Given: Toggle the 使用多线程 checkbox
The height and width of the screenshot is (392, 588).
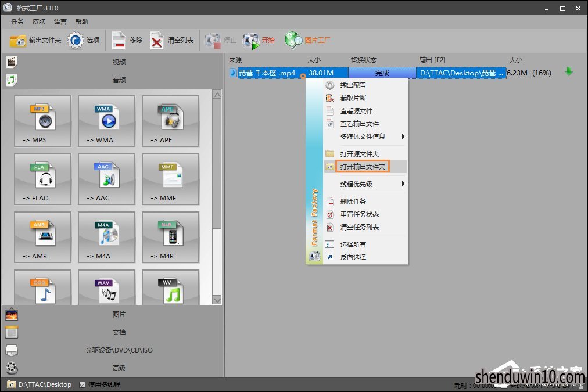Looking at the screenshot, I should [82, 385].
